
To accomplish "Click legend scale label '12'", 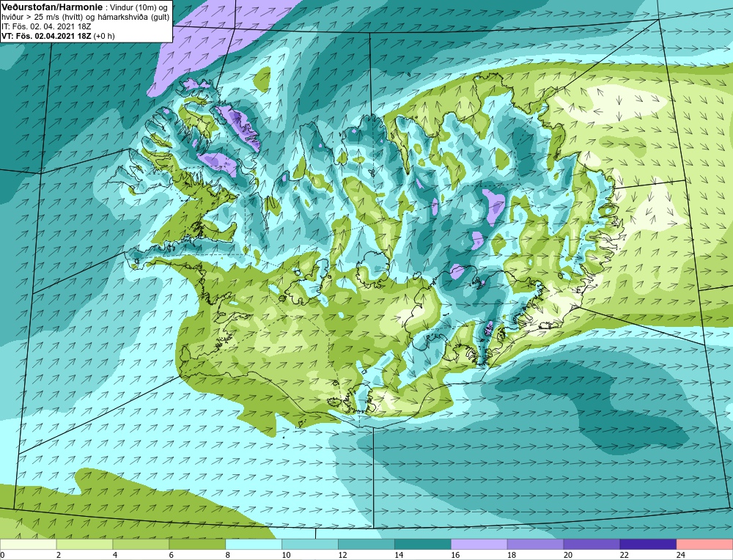I will click(x=342, y=555).
